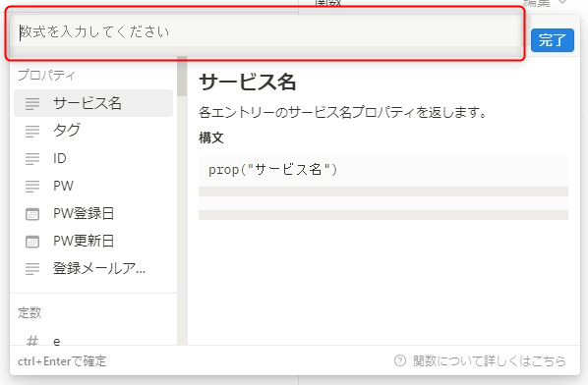Click the property list scrollbar
The width and height of the screenshot is (588, 385).
tap(182, 77)
